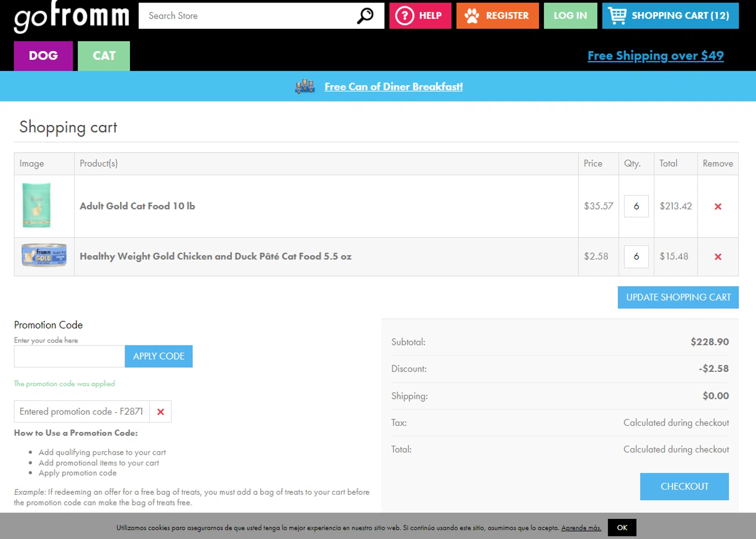Remove the entered promotion code F2871

[x=161, y=412]
